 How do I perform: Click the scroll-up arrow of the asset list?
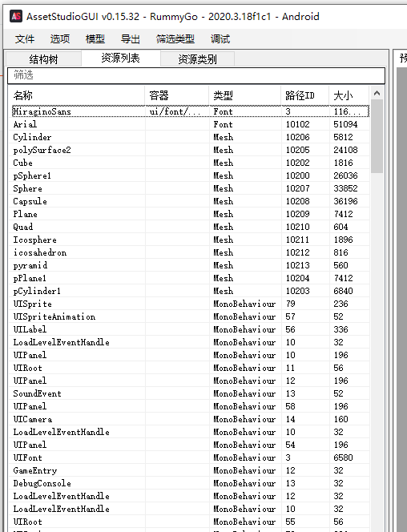coord(377,93)
